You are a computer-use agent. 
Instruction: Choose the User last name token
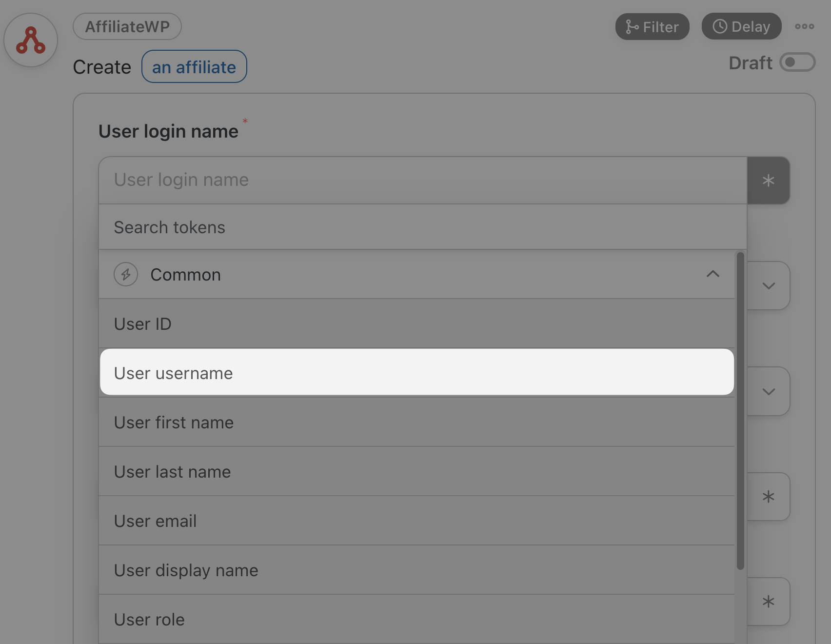[416, 472]
